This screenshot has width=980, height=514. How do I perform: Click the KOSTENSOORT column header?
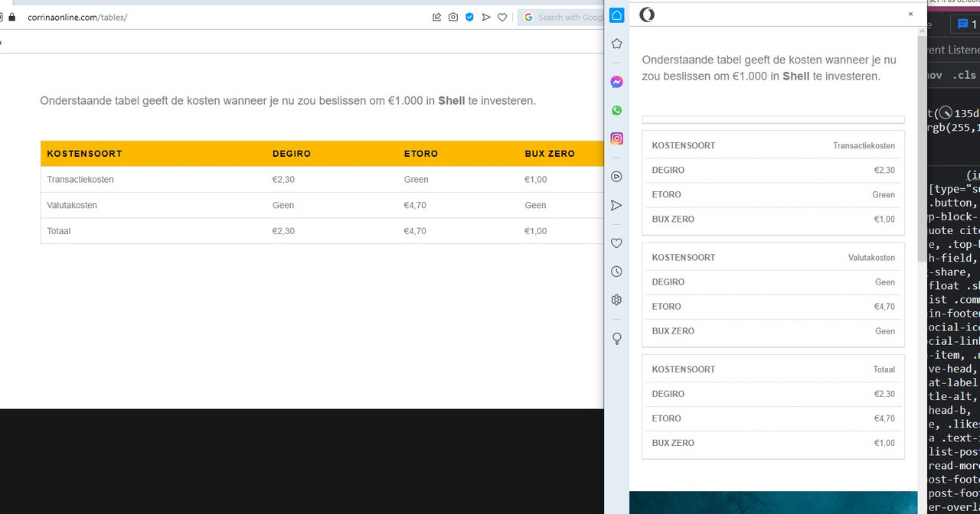84,154
